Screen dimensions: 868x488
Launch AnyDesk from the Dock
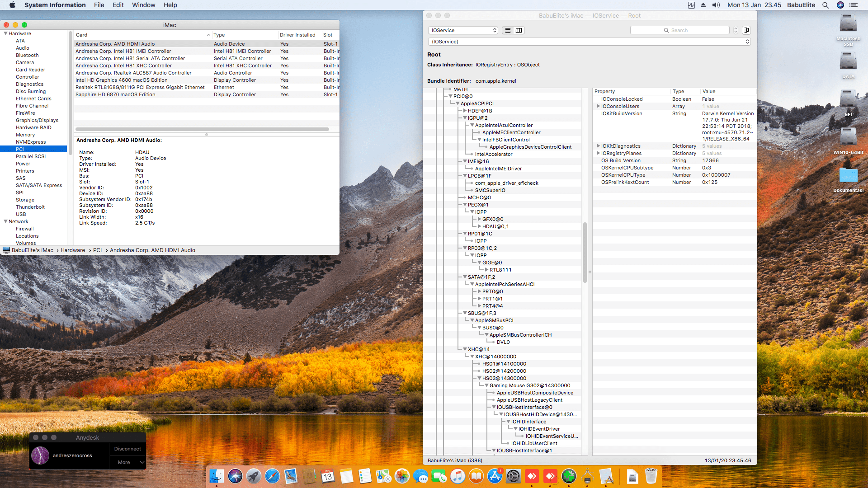coord(532,477)
